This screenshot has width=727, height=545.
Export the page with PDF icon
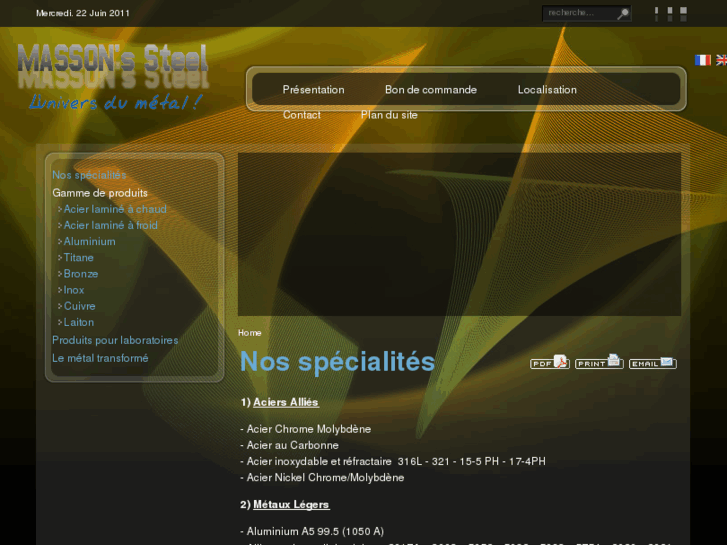click(550, 362)
